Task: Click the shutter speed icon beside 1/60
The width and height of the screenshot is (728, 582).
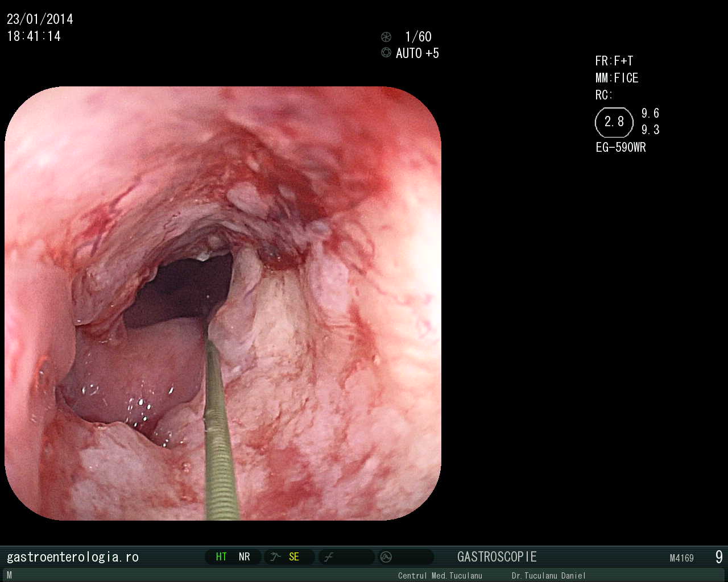Action: (386, 37)
